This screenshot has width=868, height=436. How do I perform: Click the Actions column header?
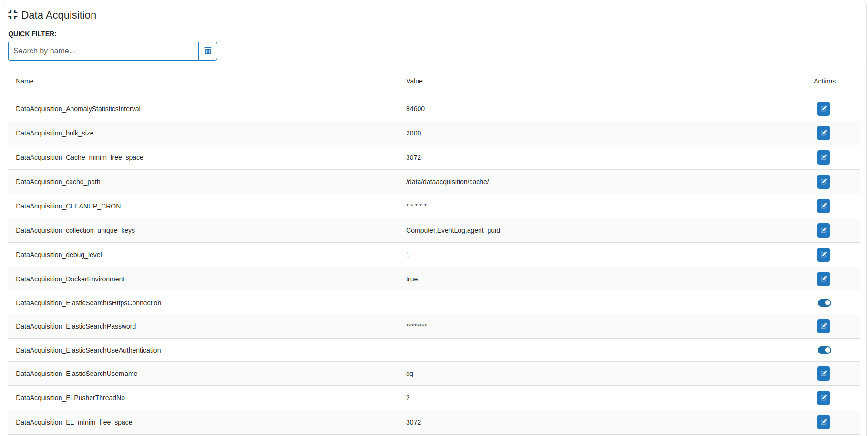[824, 81]
